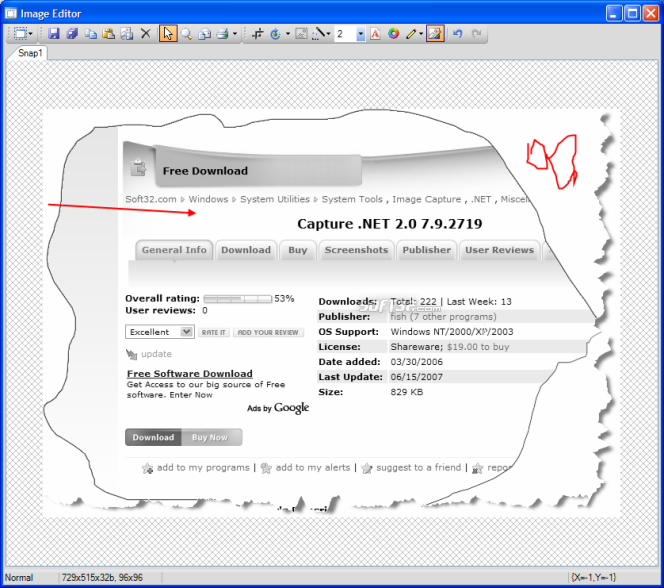Copy the image with the Copy icon

pos(91,33)
